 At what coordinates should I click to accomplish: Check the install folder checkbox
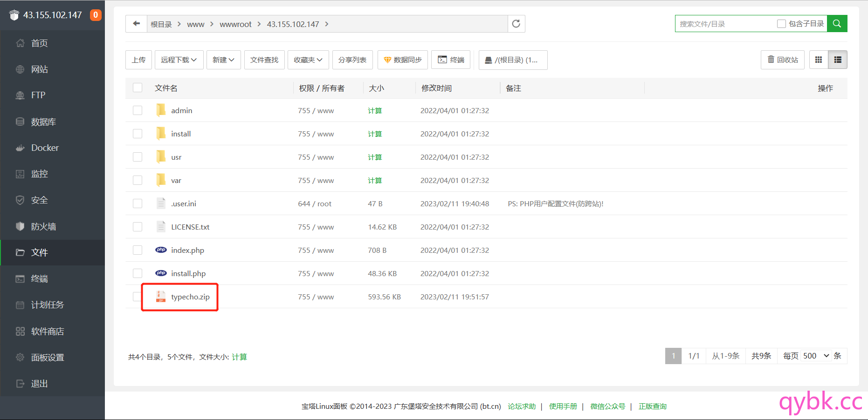coord(138,134)
